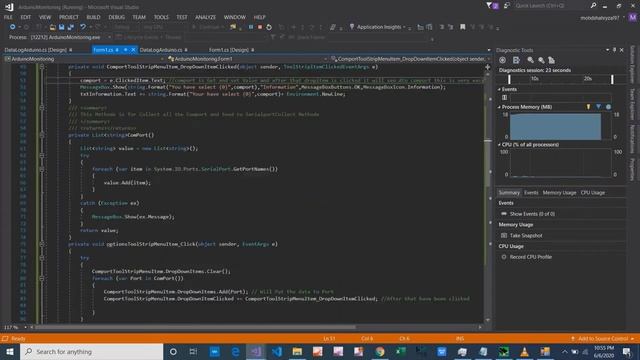
Task: Open the PROJECT menu
Action: coord(69,17)
